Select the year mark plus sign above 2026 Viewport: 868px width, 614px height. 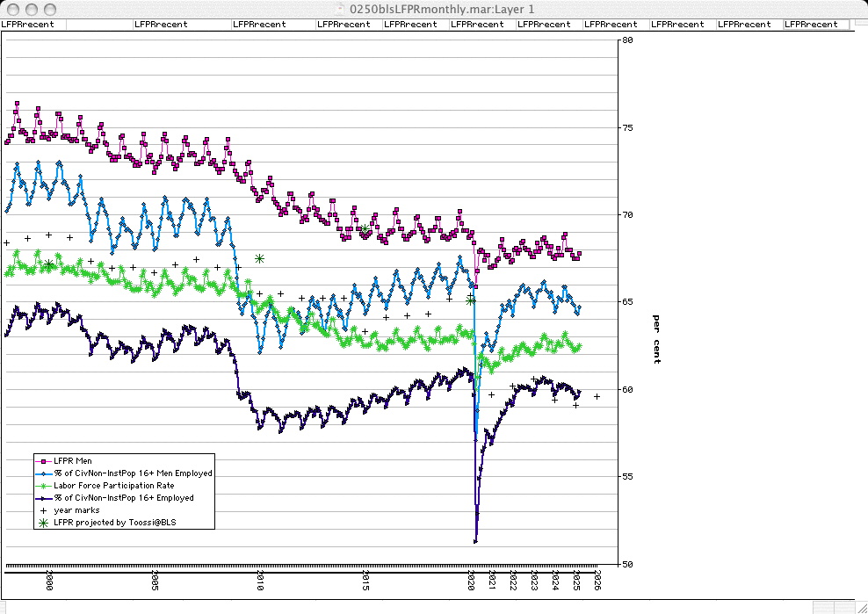pos(597,396)
